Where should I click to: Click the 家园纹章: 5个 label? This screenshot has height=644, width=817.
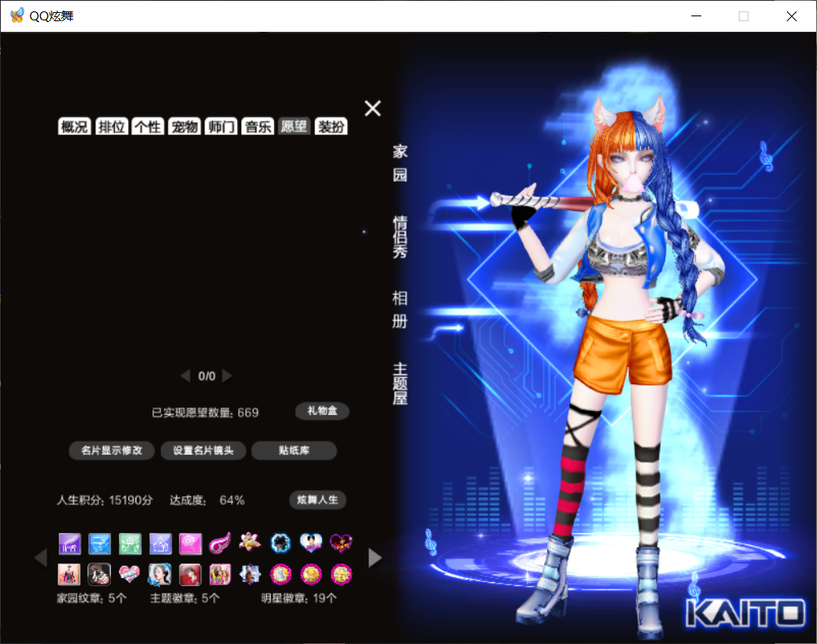pyautogui.click(x=91, y=598)
